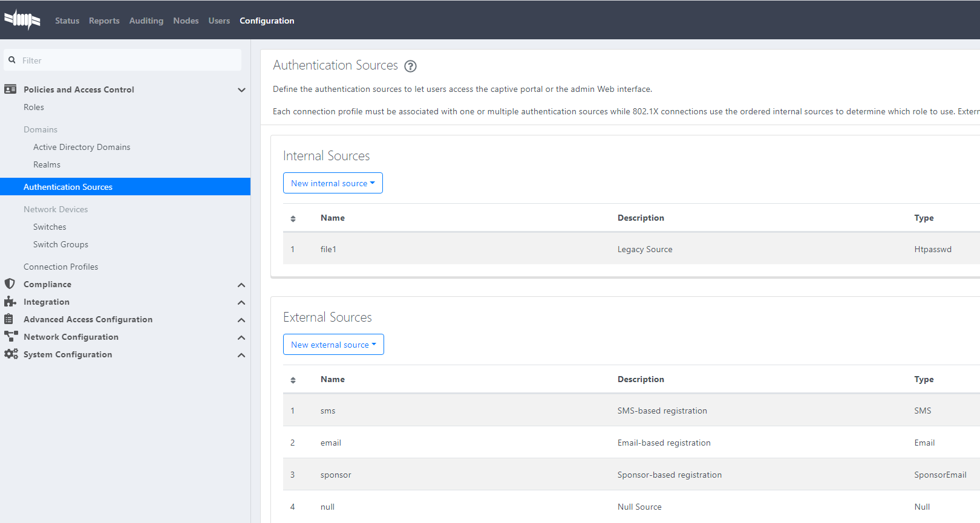The width and height of the screenshot is (980, 523).
Task: Sort Internal Sources table by order
Action: (x=293, y=218)
